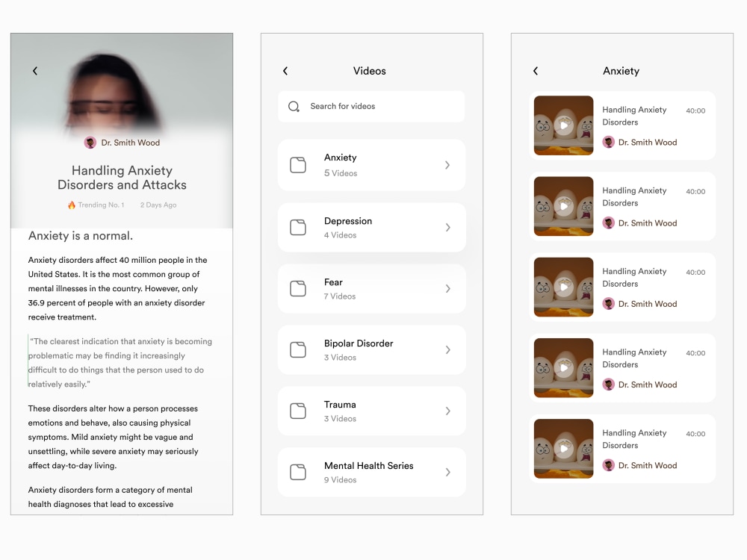Open the Anxiety folder icon
The image size is (747, 560).
click(298, 164)
